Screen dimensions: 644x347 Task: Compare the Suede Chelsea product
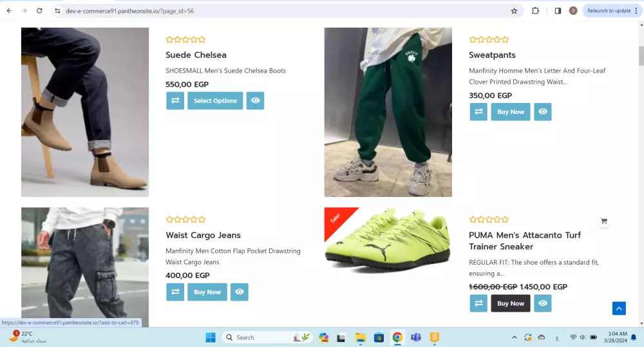[x=175, y=100]
